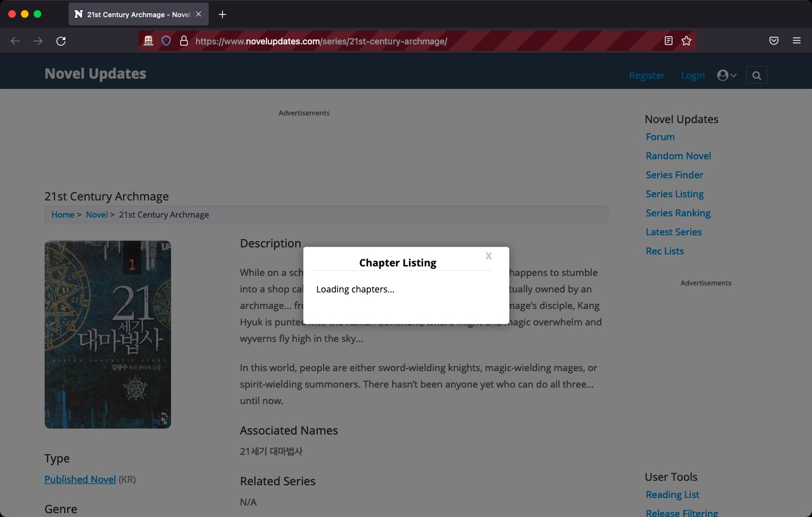Save the page to Pocket

(x=773, y=40)
